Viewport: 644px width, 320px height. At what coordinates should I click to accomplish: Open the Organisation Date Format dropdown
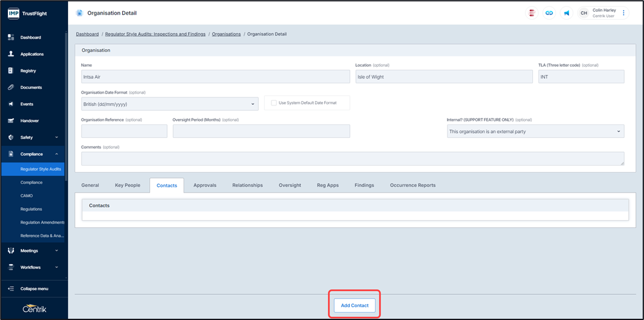tap(169, 104)
